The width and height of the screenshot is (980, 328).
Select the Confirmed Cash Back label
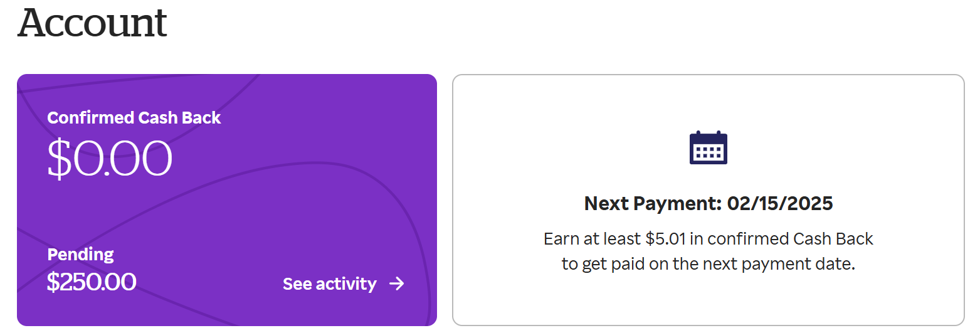134,118
